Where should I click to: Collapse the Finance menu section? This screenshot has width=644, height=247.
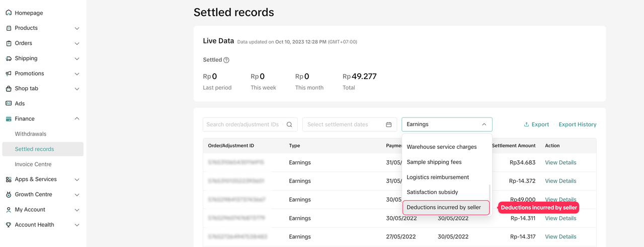click(x=77, y=119)
